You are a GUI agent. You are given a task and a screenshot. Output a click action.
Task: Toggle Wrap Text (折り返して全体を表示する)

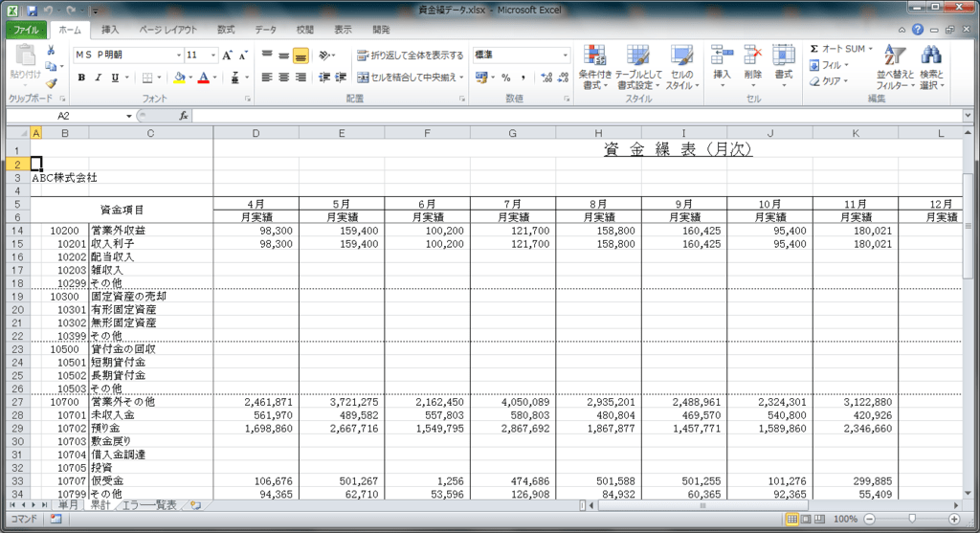point(410,56)
